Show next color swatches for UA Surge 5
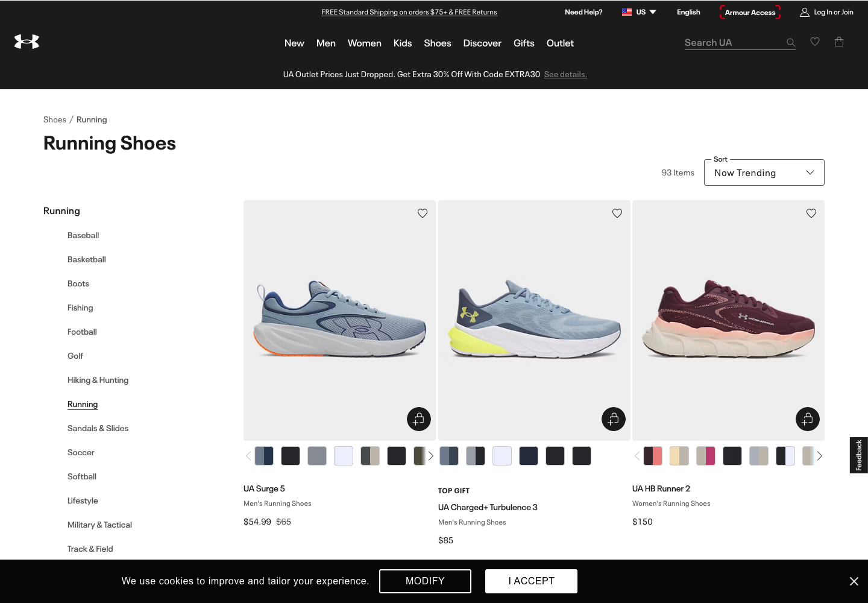 tap(430, 456)
